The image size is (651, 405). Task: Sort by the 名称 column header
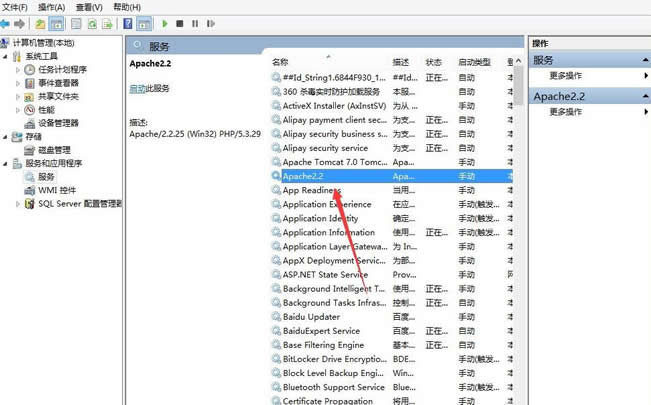[280, 62]
